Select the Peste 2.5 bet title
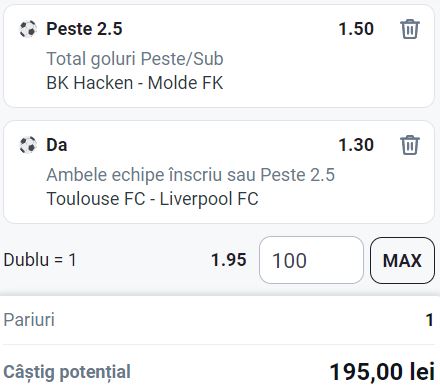 (x=84, y=29)
